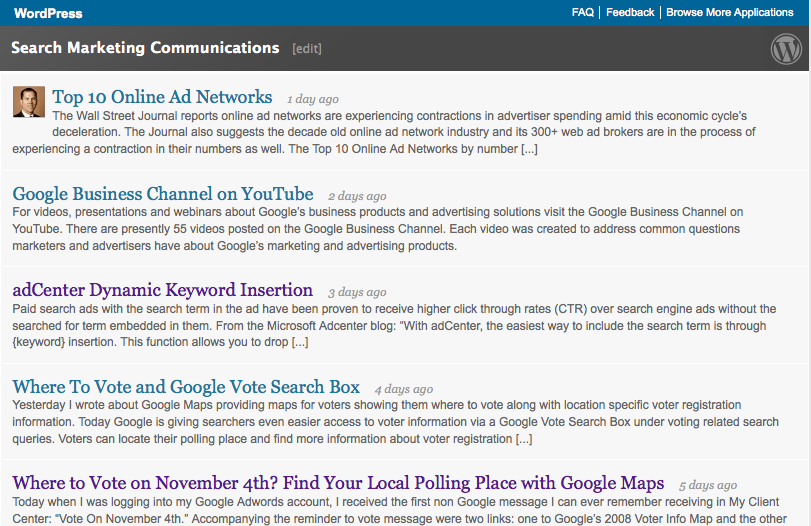Open adCenter Dynamic Keyword Insertion post
This screenshot has width=811, height=526.
[x=163, y=290]
